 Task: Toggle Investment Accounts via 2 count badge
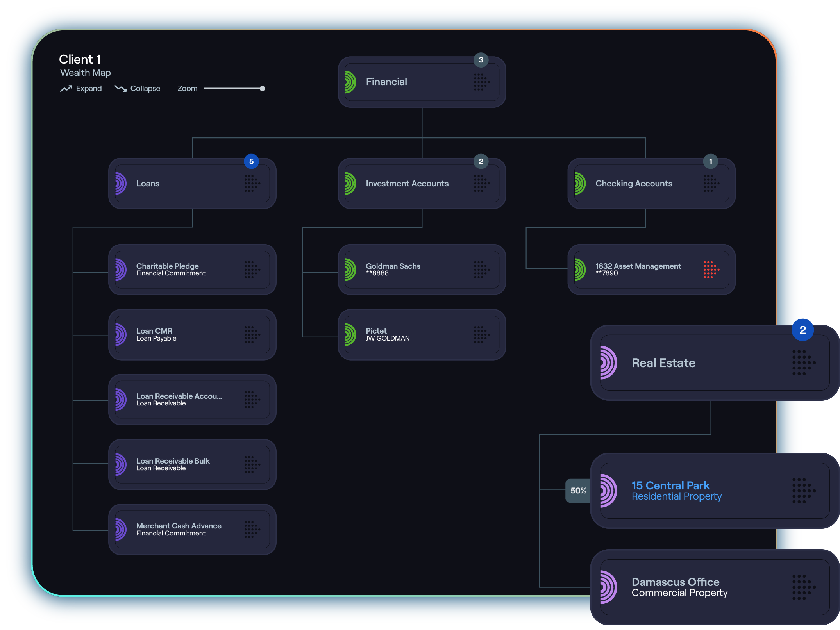coord(481,161)
